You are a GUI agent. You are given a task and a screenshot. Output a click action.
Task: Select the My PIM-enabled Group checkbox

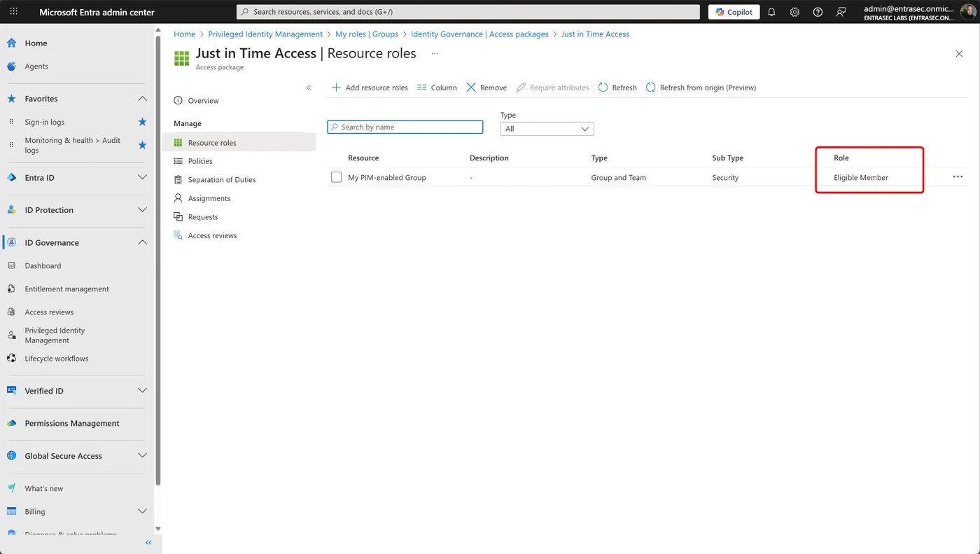coord(337,177)
